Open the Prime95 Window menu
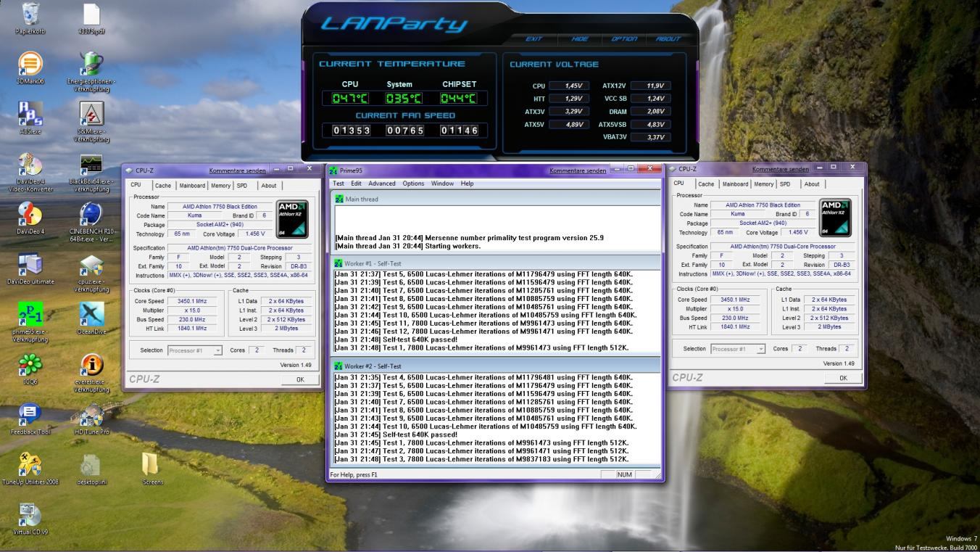 [442, 184]
